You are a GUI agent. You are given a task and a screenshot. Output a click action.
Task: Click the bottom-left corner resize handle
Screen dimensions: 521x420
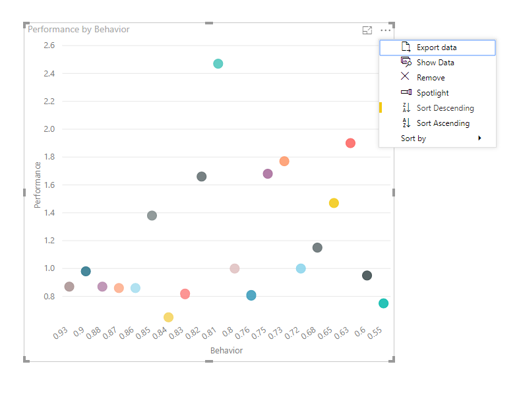26,359
